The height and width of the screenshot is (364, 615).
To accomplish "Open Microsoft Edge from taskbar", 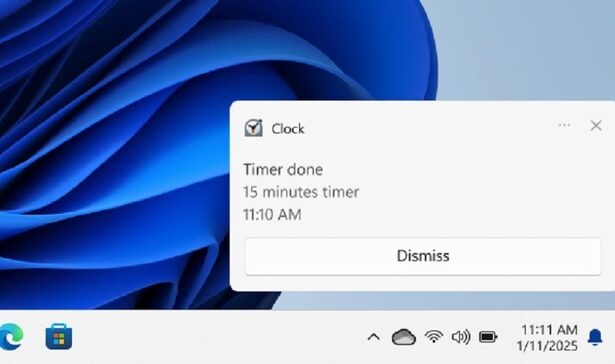I will pyautogui.click(x=11, y=337).
